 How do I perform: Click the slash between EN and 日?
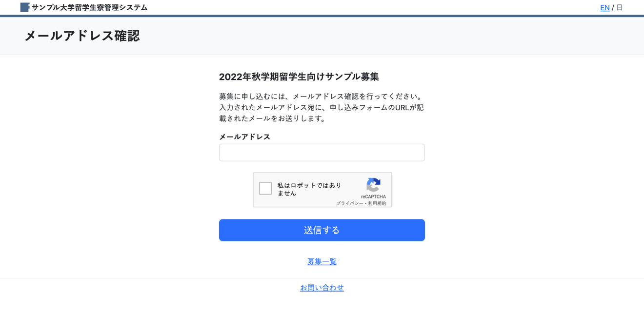pos(613,8)
